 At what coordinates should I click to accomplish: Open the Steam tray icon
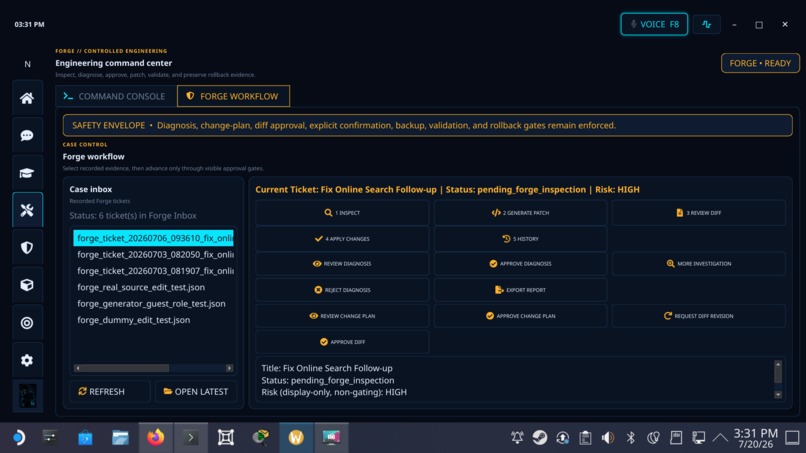[x=540, y=438]
